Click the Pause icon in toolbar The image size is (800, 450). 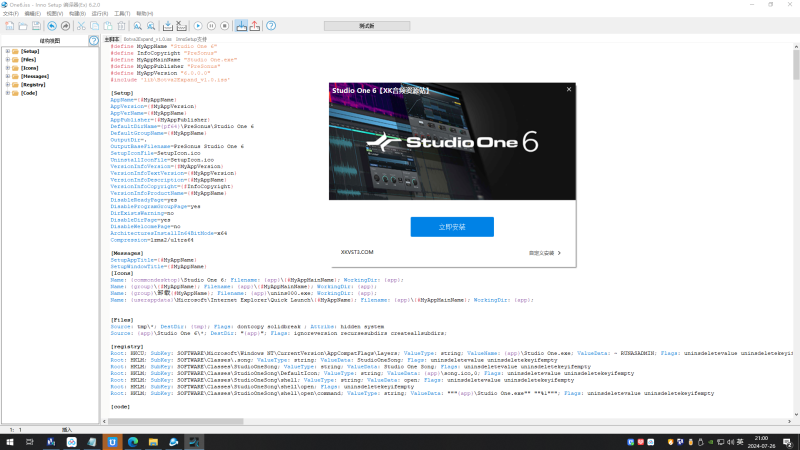pyautogui.click(x=211, y=26)
